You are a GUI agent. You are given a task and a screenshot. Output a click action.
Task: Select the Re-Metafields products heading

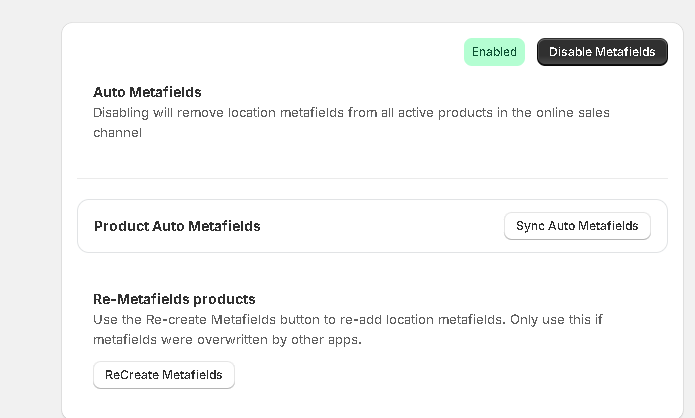[x=174, y=299]
